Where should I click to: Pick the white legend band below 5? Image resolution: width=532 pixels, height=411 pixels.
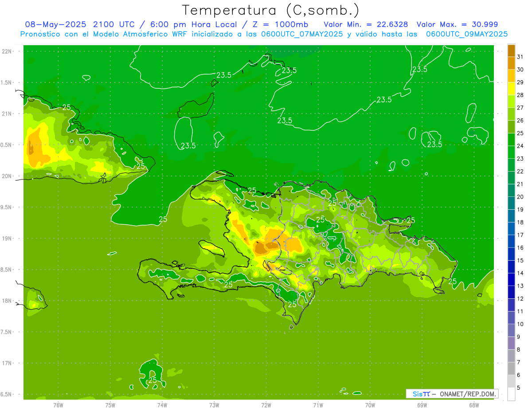[511, 394]
